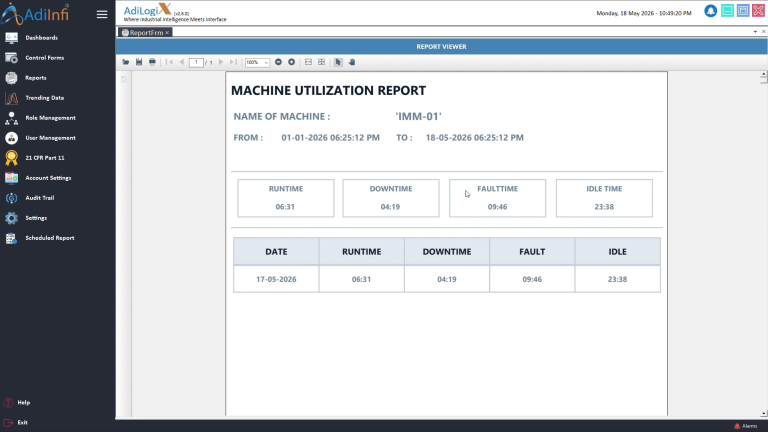Select the hand pan tool
This screenshot has height=432, width=768.
click(x=352, y=62)
